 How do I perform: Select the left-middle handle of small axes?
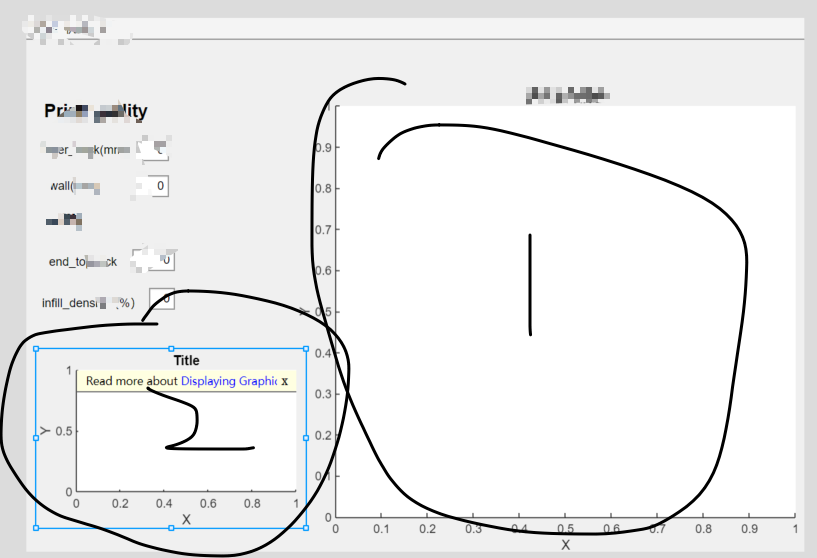(x=36, y=438)
